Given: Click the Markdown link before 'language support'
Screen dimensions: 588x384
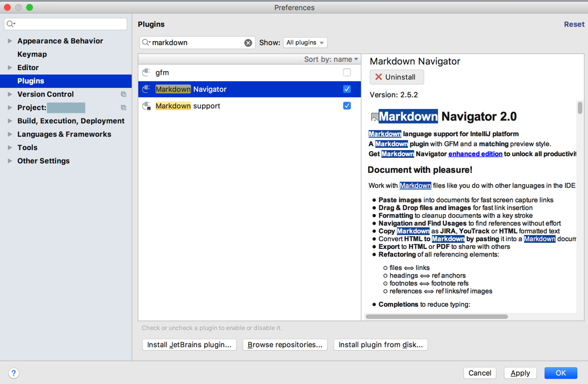Looking at the screenshot, I should click(385, 134).
